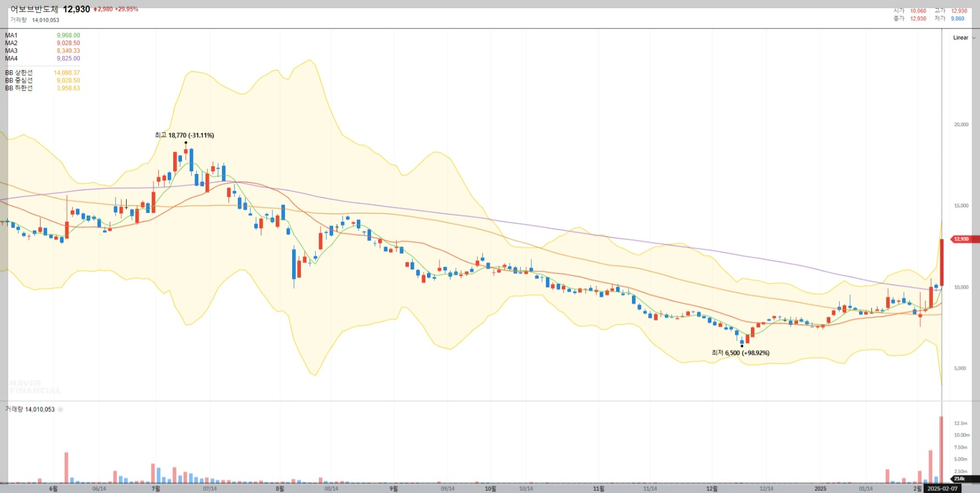Click the 7.50m volume axis label
The height and width of the screenshot is (493, 980).
click(961, 447)
